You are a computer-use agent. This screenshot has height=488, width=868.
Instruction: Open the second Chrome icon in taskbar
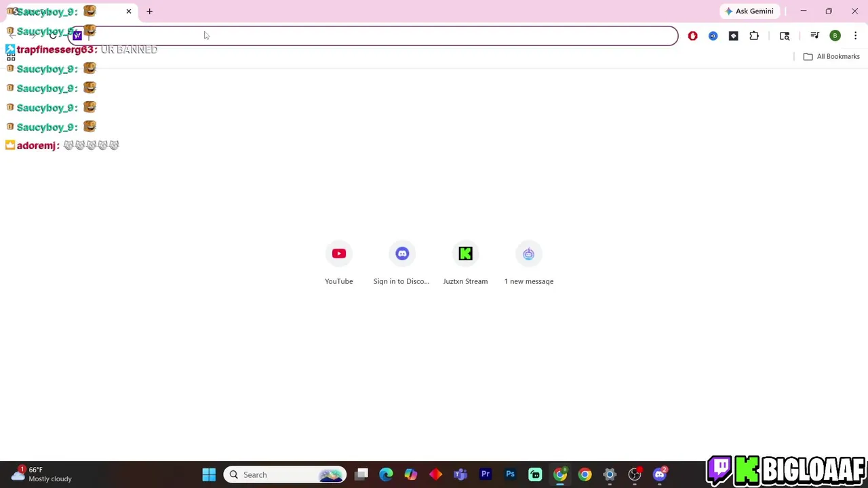(x=585, y=474)
